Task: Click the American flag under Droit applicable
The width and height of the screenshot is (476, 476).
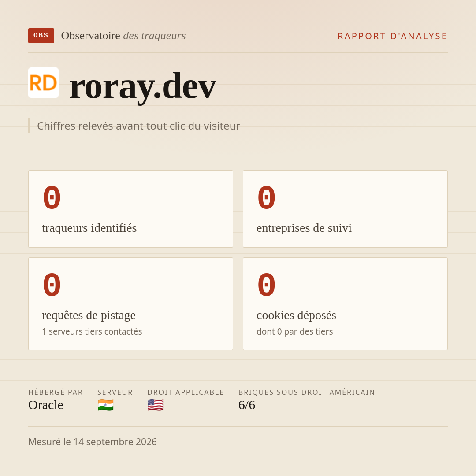Action: pos(156,405)
